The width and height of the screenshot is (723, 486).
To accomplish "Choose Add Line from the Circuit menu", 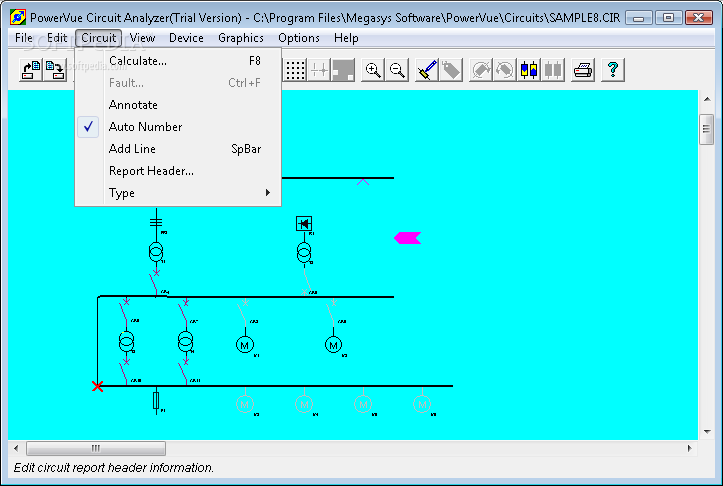I will tap(178, 149).
